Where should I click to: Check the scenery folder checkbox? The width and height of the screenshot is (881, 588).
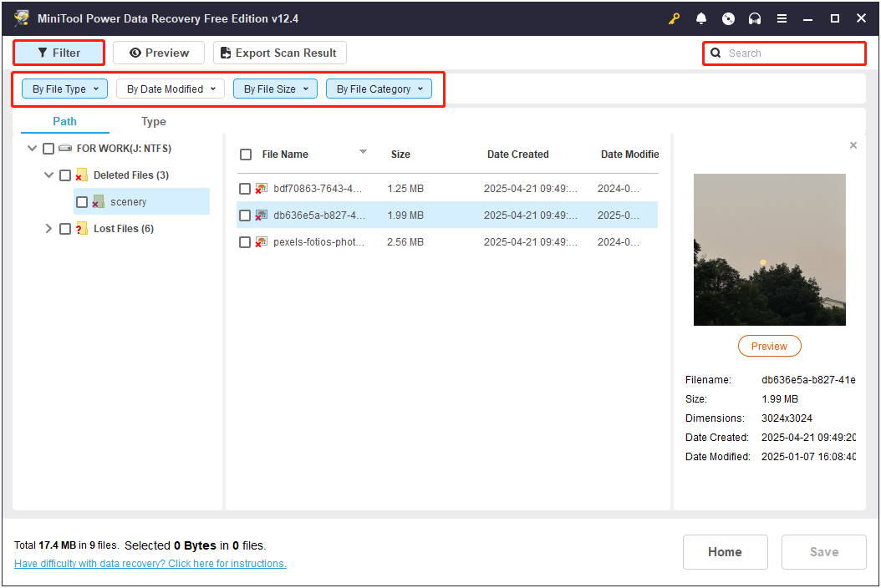[x=82, y=202]
